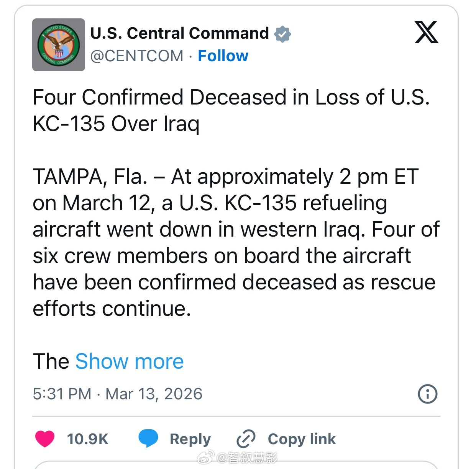Click the Copy link chain icon
Screen dimensions: 476x469
pos(247,439)
